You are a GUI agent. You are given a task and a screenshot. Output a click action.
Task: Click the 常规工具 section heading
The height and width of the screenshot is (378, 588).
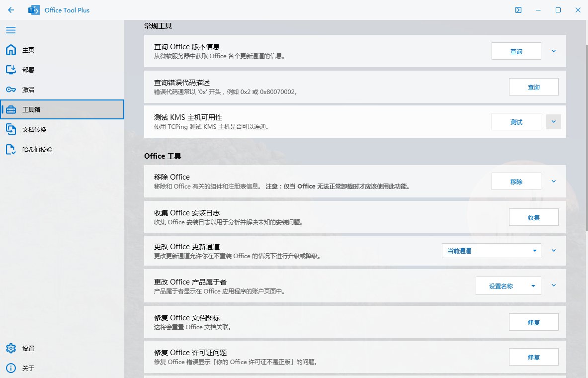(158, 26)
